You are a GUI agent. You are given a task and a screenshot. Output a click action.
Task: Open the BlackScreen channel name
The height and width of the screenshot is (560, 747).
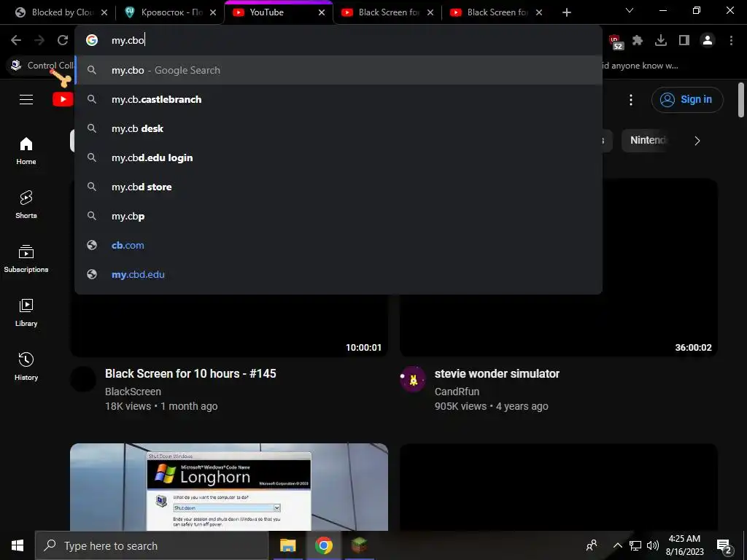[x=133, y=392]
